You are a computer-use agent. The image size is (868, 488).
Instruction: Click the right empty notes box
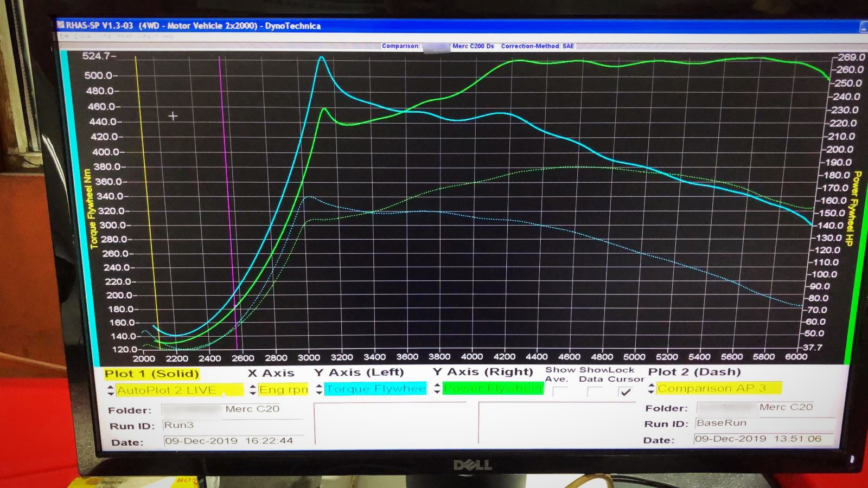(x=558, y=422)
